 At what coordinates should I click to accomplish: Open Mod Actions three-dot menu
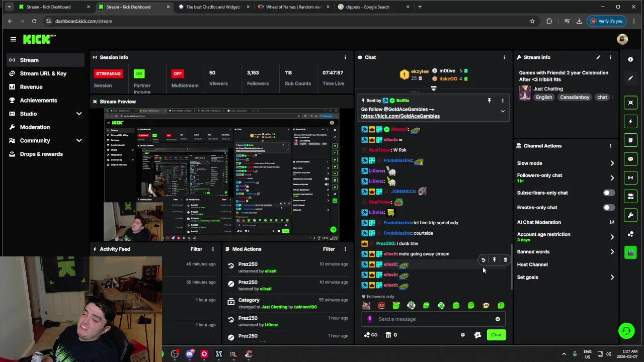[x=345, y=249]
